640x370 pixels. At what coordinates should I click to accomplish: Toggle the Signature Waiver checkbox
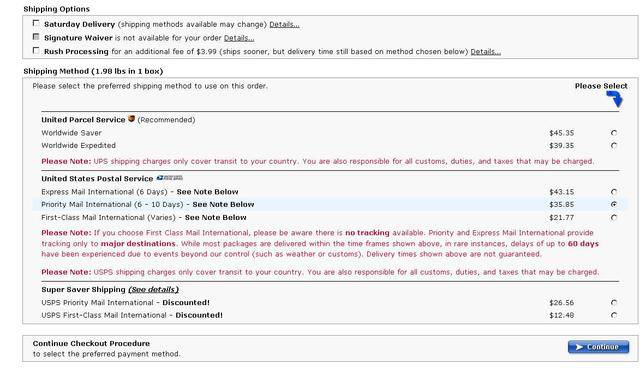36,37
